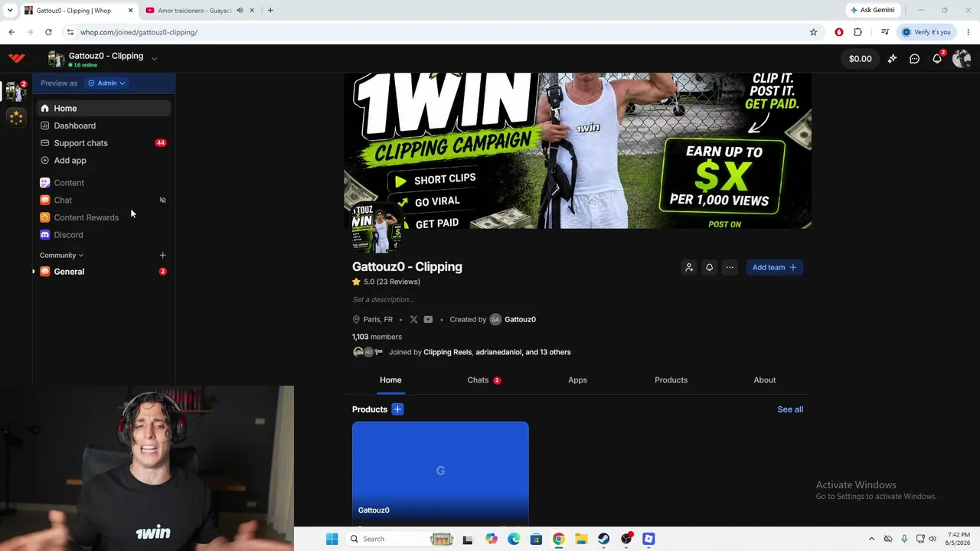
Task: Open the General community channel
Action: click(103, 272)
